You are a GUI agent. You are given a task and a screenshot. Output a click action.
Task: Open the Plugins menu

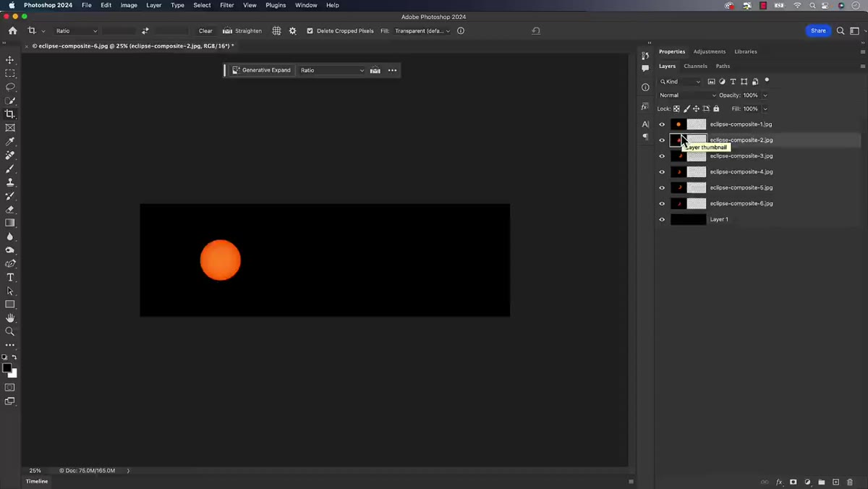(x=276, y=5)
